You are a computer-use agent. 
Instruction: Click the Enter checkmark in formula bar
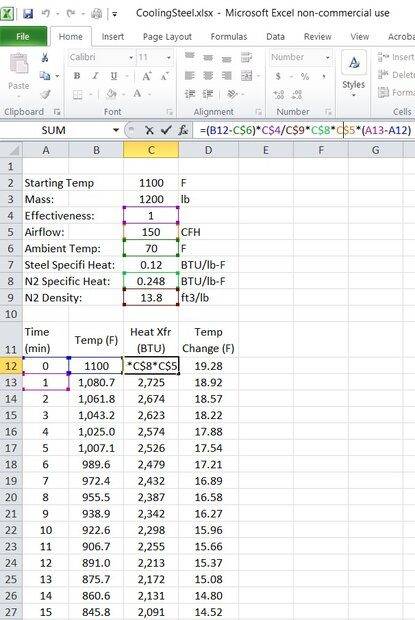(166, 130)
